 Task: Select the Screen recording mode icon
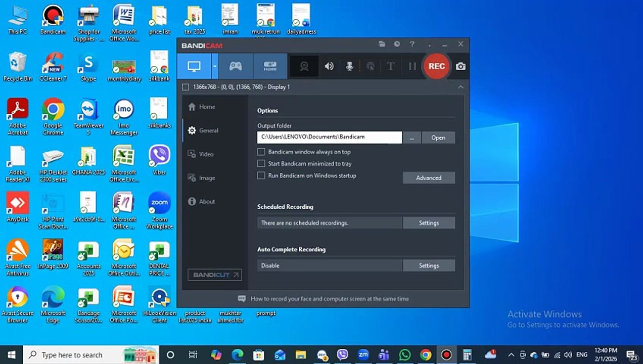(194, 66)
